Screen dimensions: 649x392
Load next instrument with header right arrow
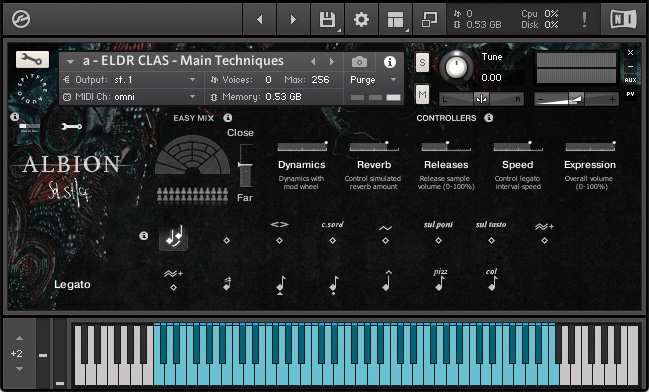(x=332, y=62)
